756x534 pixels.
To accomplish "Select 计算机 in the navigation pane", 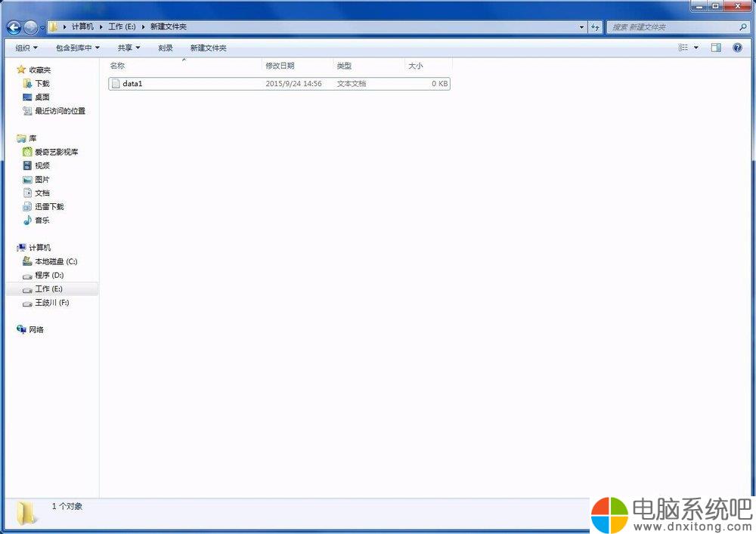I will 39,248.
